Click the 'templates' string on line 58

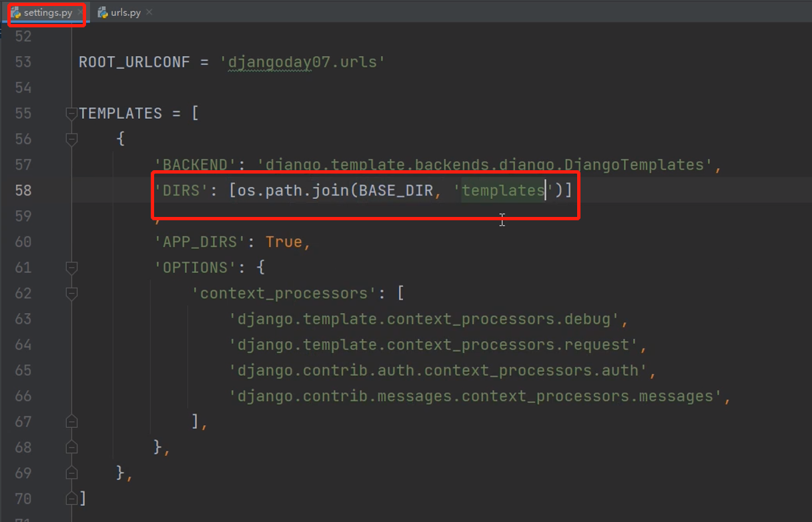click(x=503, y=190)
